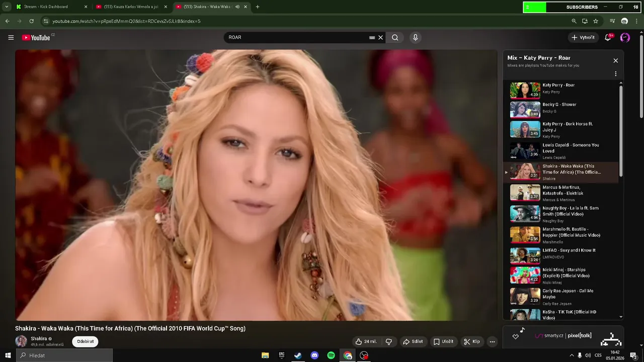The height and width of the screenshot is (362, 644).
Task: Open system volume speaker in tray
Action: pyautogui.click(x=588, y=355)
